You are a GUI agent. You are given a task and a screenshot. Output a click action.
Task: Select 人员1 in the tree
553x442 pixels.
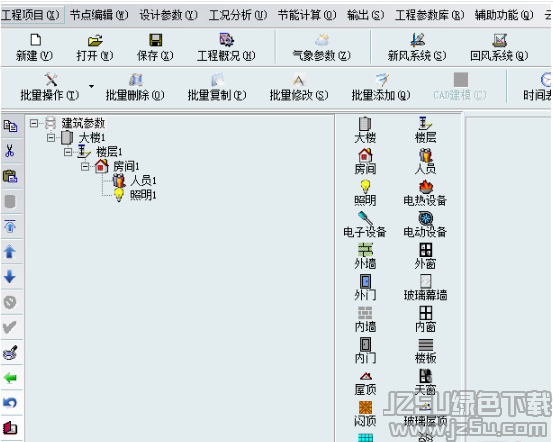(x=143, y=181)
